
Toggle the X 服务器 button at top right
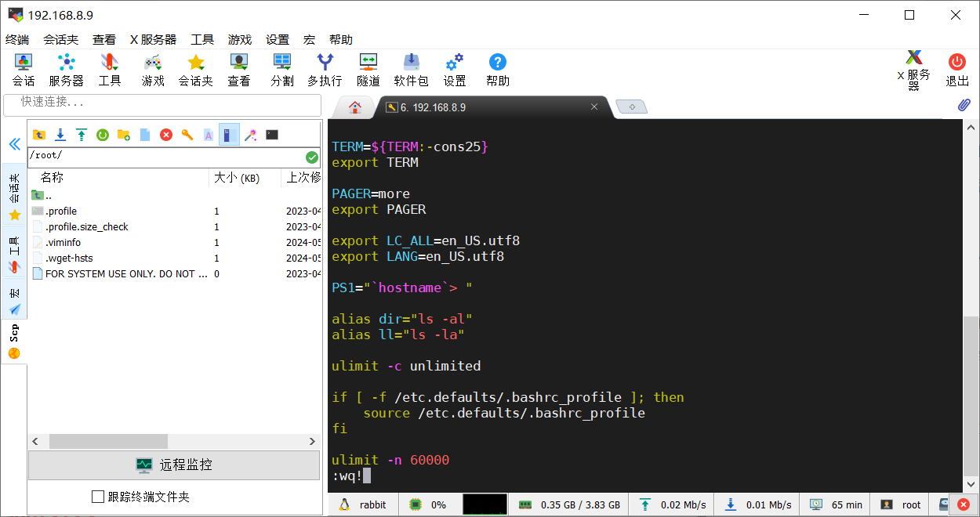(913, 69)
